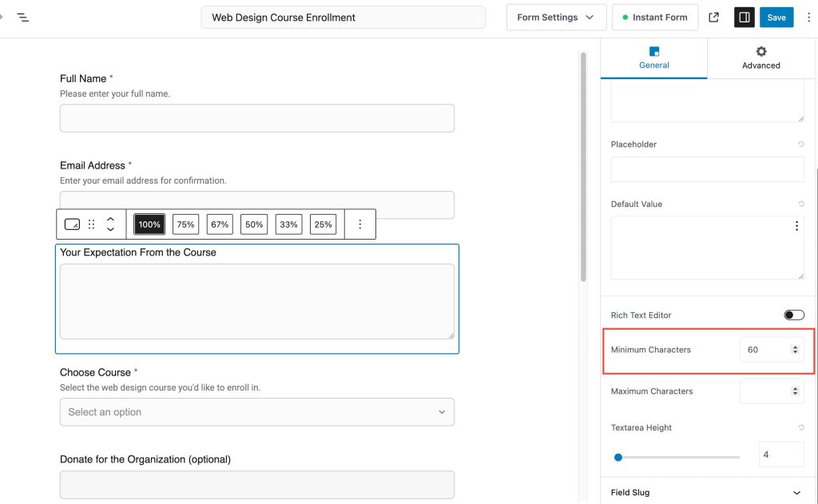This screenshot has height=504, width=818.
Task: Click the Placeholder input in sidebar
Action: [707, 169]
